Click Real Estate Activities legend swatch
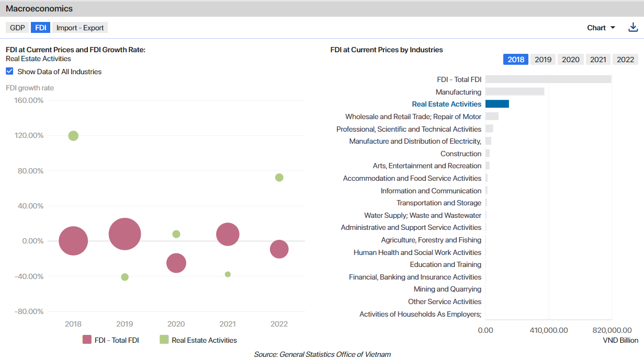644x360 pixels. [164, 340]
